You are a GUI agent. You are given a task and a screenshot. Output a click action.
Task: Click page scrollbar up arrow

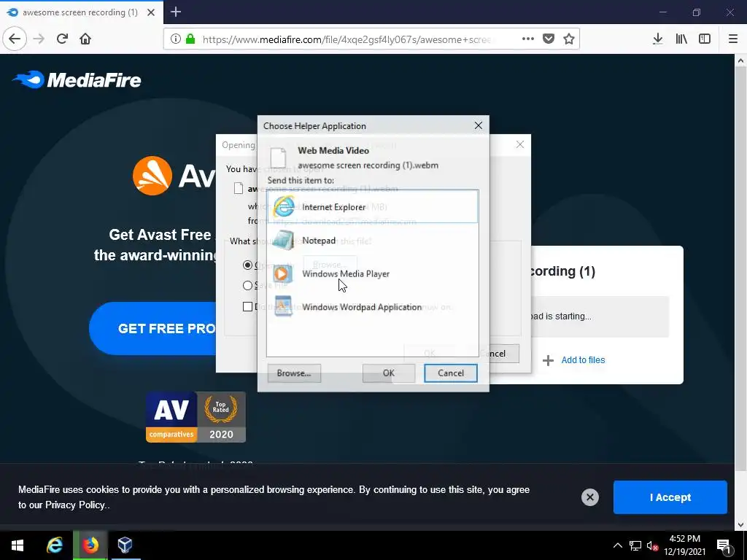click(x=740, y=61)
